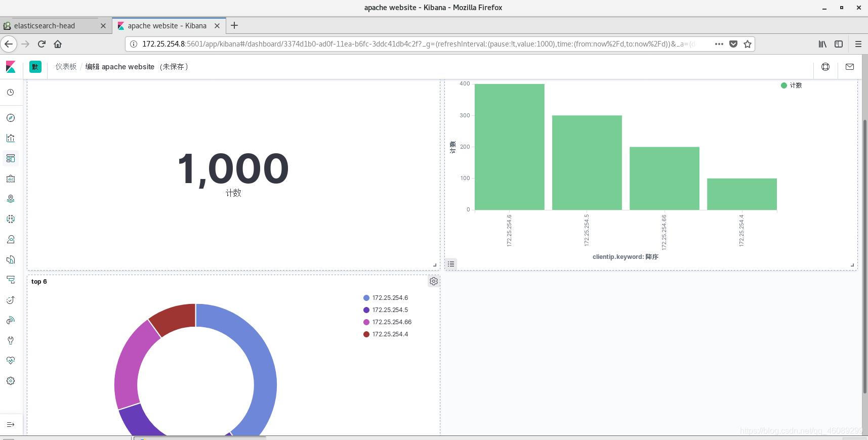The image size is (868, 440).
Task: Click the clientip.keyword: 降序 axis label
Action: (626, 257)
